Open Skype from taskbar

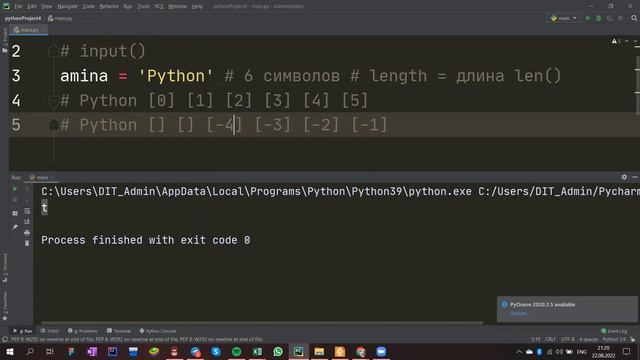216,352
